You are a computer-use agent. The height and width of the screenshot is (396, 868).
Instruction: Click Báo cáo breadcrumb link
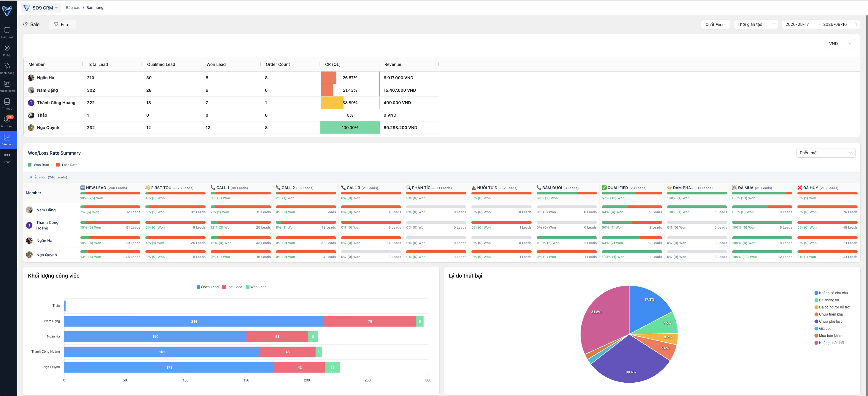73,7
